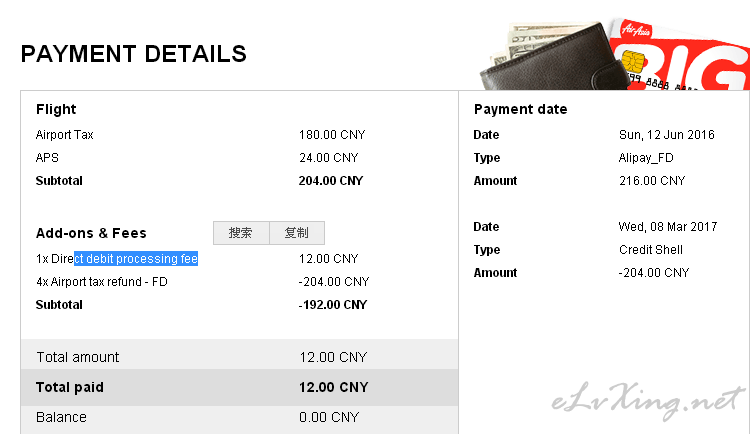756x434 pixels.
Task: Click the Add-ons & Fees heading
Action: (x=91, y=233)
